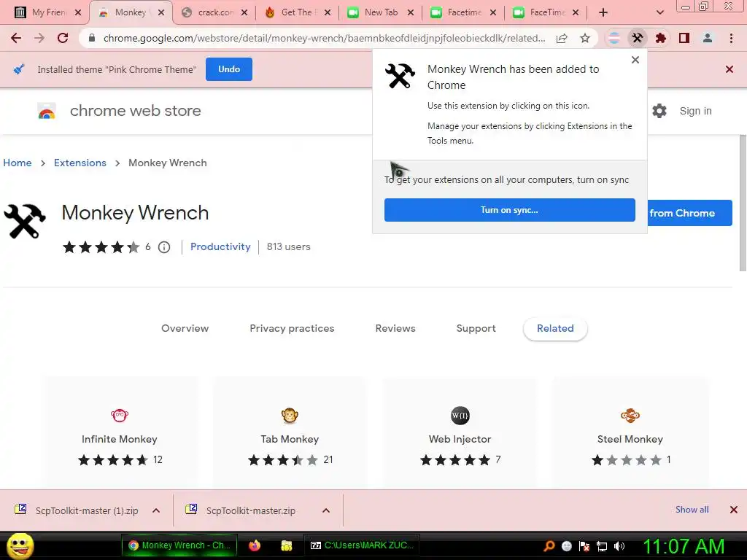Open the web store settings gear
Viewport: 747px width, 560px height.
tap(659, 111)
